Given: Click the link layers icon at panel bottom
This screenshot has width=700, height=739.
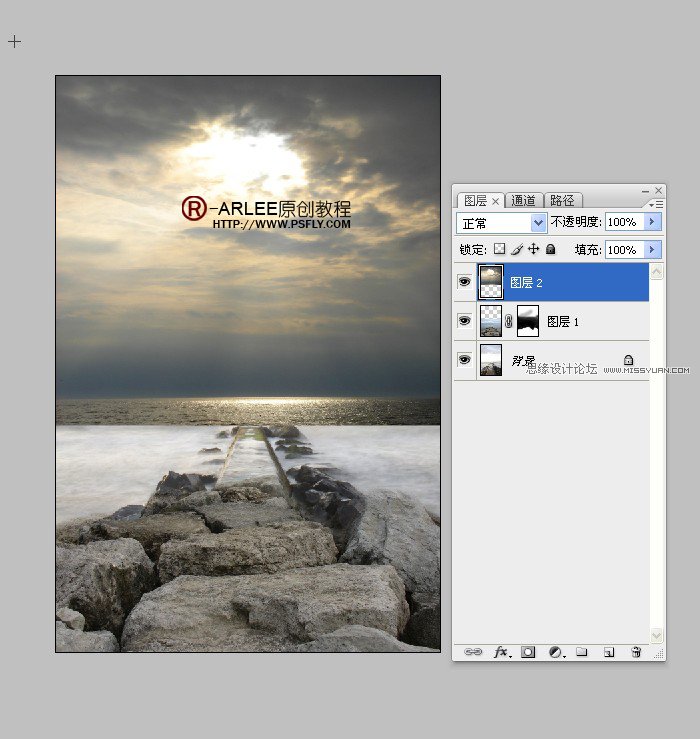Looking at the screenshot, I should (x=473, y=652).
